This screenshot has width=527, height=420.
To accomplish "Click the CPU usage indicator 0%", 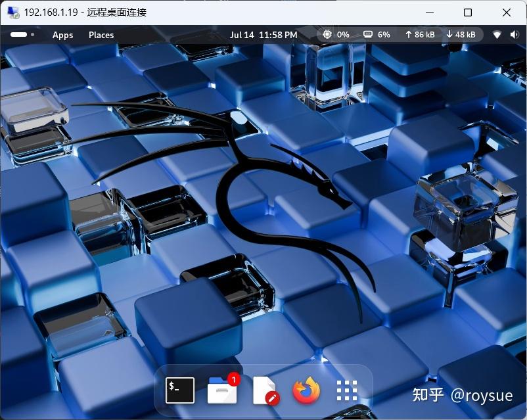I will click(x=336, y=35).
